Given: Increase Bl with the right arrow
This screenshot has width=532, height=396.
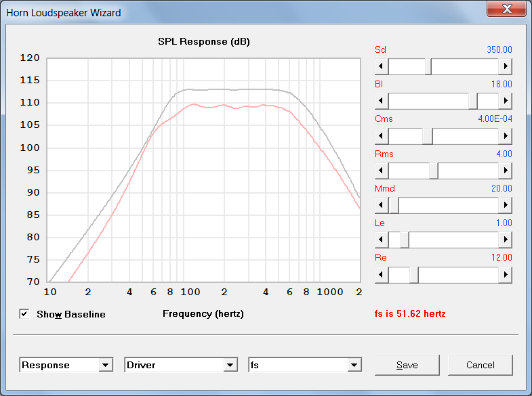Looking at the screenshot, I should (x=505, y=101).
